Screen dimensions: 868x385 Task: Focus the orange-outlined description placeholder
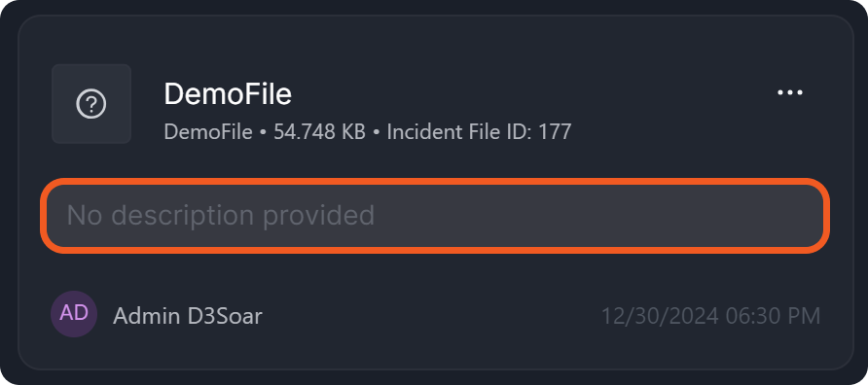click(x=435, y=216)
